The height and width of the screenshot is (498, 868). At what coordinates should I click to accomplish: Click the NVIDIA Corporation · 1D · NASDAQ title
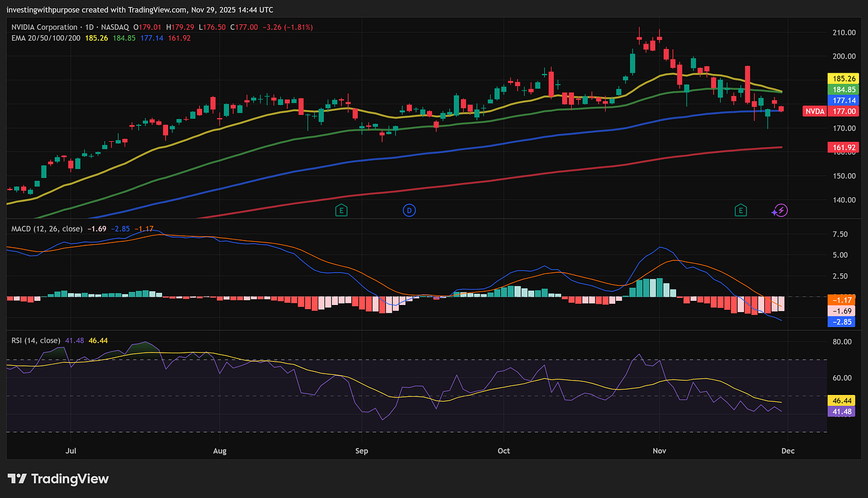click(x=70, y=27)
